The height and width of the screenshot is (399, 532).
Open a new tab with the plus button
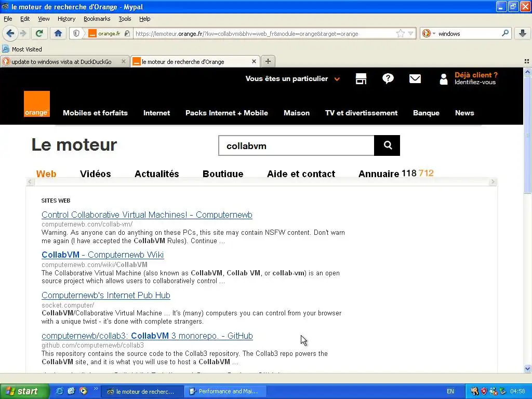(x=268, y=61)
